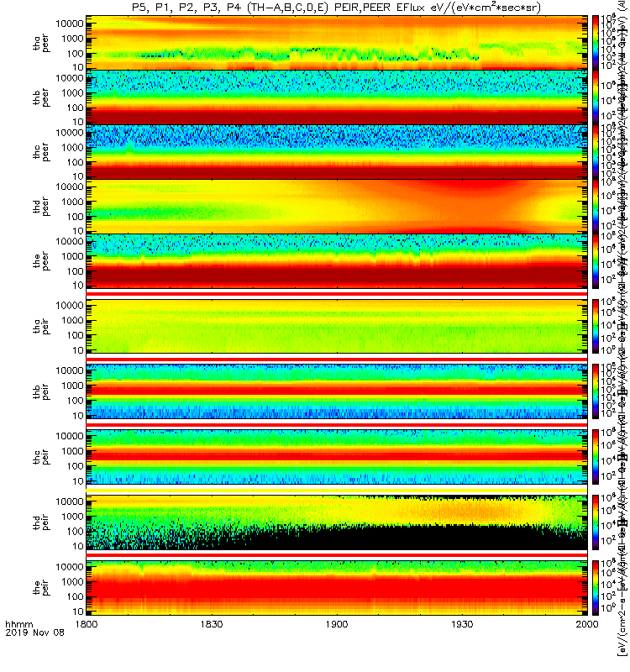
Task: Click the 'hhmm' time format label
Action: click(18, 624)
